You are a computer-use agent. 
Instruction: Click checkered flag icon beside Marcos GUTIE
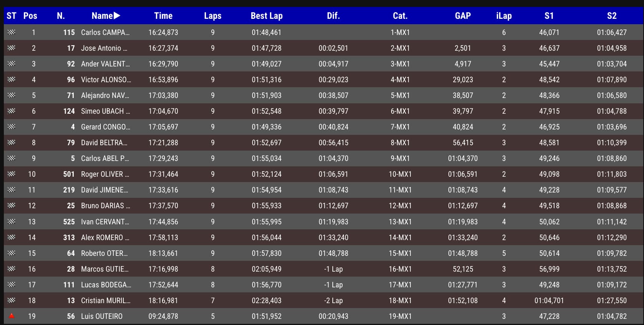[x=12, y=269]
